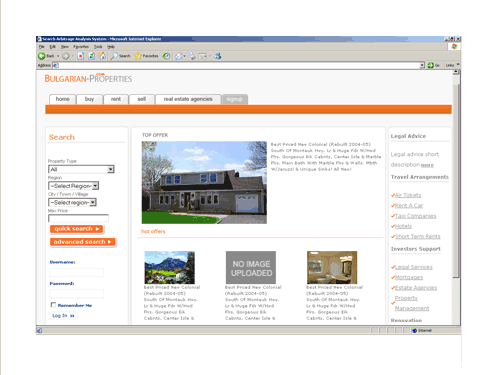Switch to the buy tab

89,99
